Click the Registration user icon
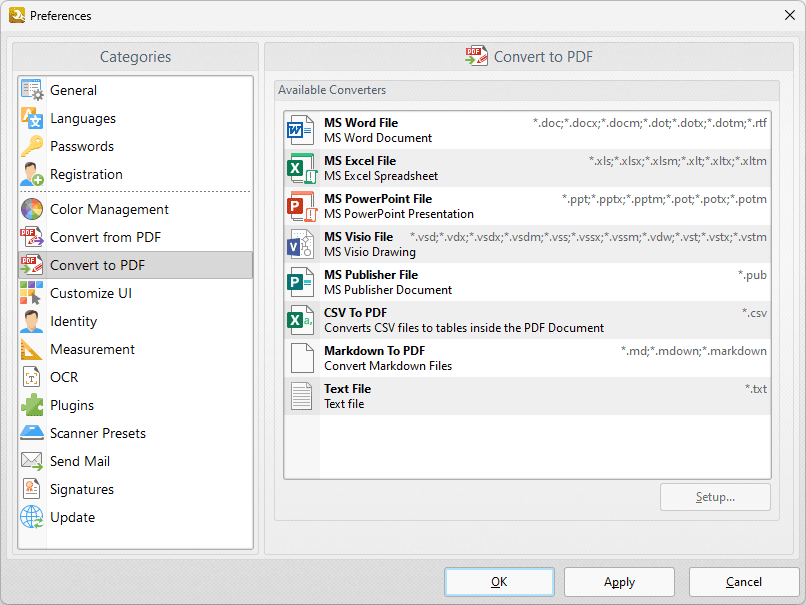 [x=32, y=174]
